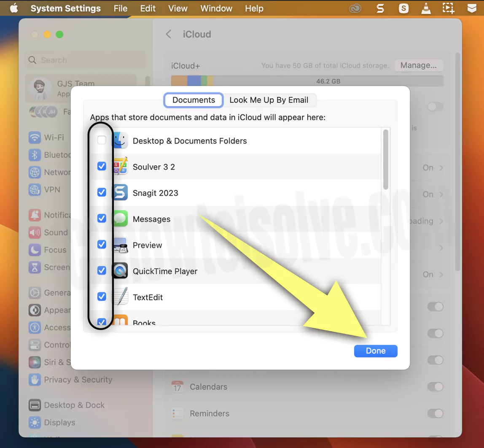This screenshot has height=448, width=484.
Task: Select the Appearance item in sidebar
Action: (50, 310)
